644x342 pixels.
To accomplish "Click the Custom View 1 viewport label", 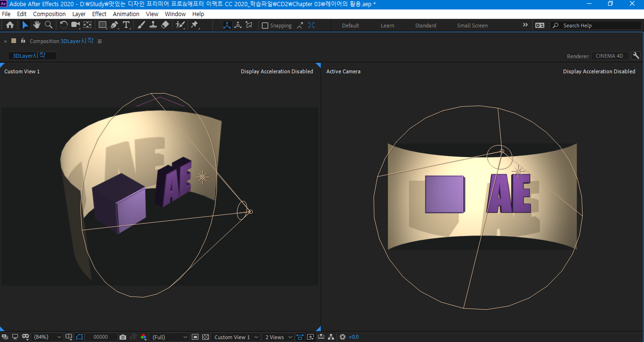I will [x=22, y=71].
